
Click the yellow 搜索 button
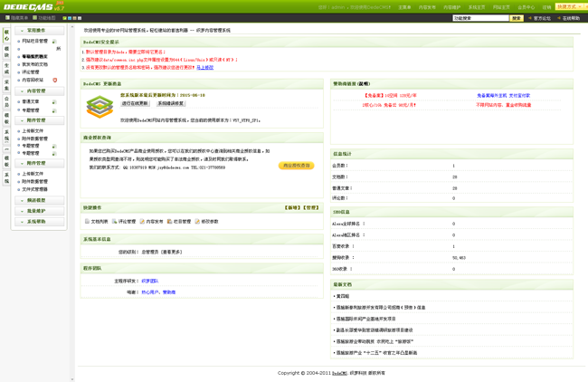517,18
